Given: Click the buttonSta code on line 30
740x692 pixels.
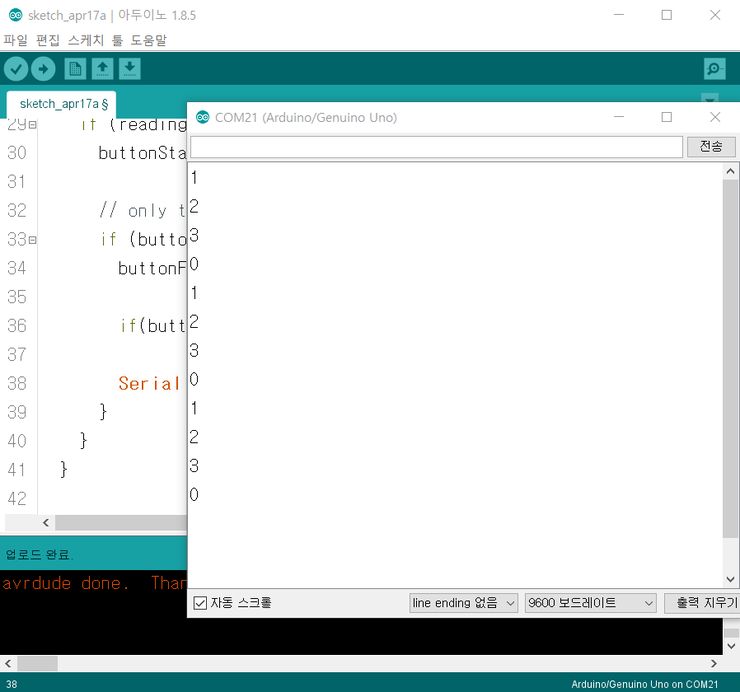Looking at the screenshot, I should (x=143, y=153).
